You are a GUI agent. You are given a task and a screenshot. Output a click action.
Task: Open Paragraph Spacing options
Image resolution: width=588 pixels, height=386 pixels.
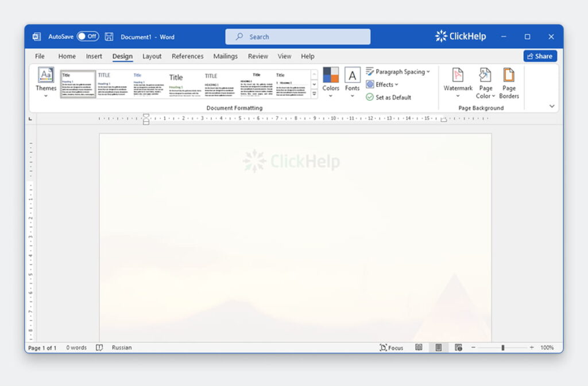399,72
